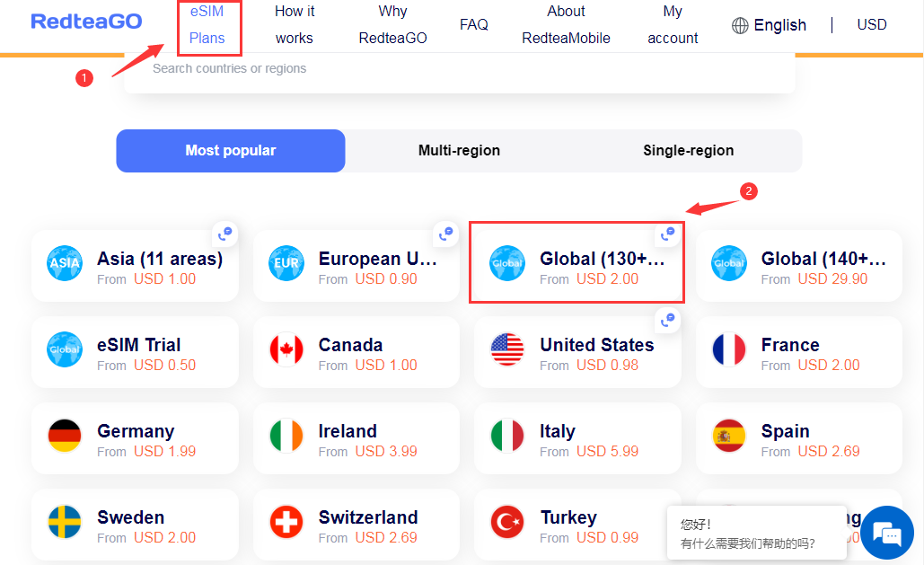Switch to the Multi-region tab
Viewport: 924px width, 565px height.
(459, 151)
